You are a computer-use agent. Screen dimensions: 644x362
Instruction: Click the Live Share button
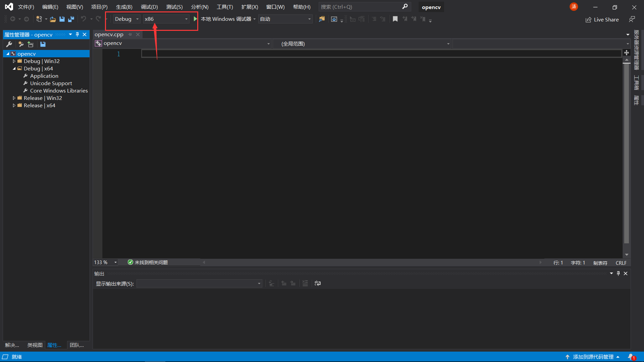point(602,19)
